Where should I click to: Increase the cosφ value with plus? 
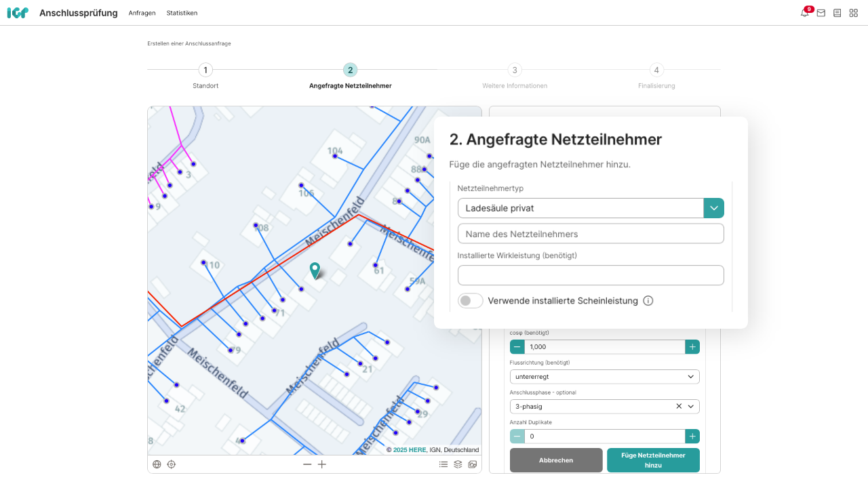692,347
